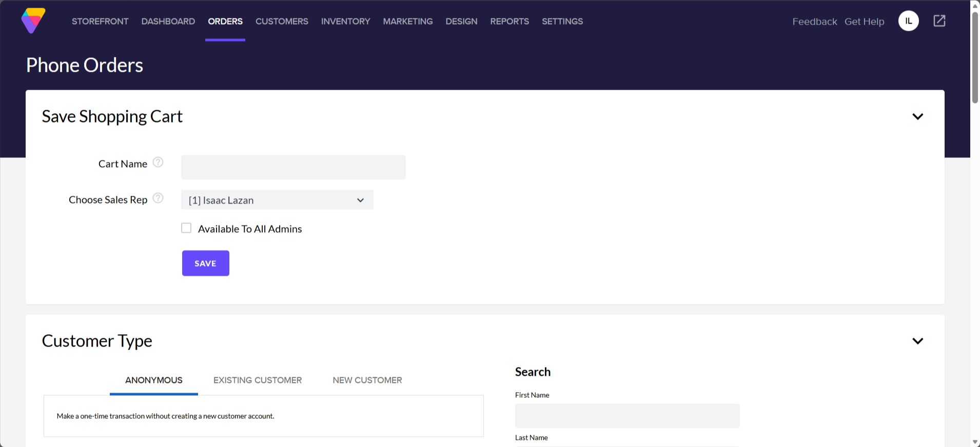Click the Phone Orders page heading
980x447 pixels.
[x=85, y=65]
